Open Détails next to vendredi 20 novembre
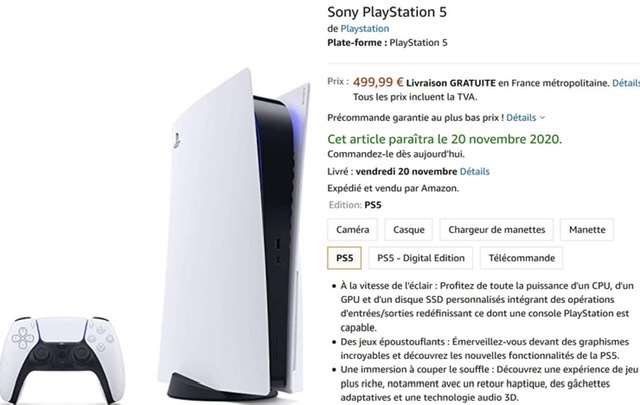The image size is (640, 405). click(x=475, y=171)
